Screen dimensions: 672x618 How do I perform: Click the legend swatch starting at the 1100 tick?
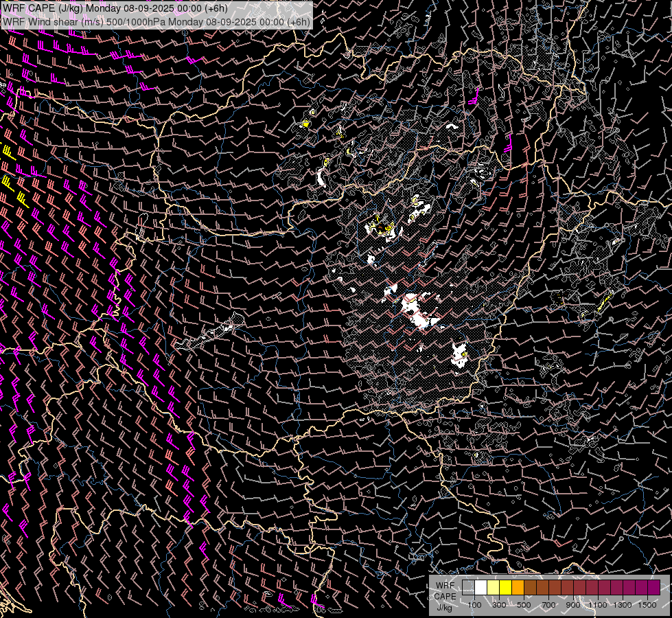click(x=604, y=588)
